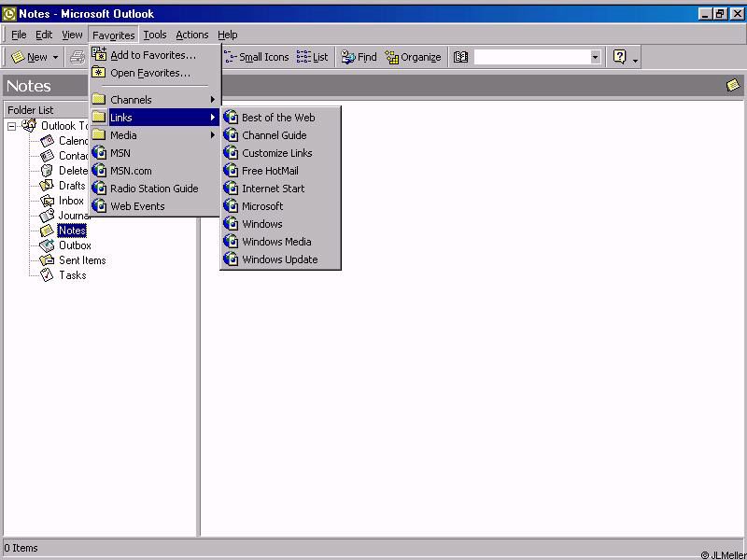The image size is (747, 560).
Task: Open the Windows Update favorite
Action: tap(279, 259)
